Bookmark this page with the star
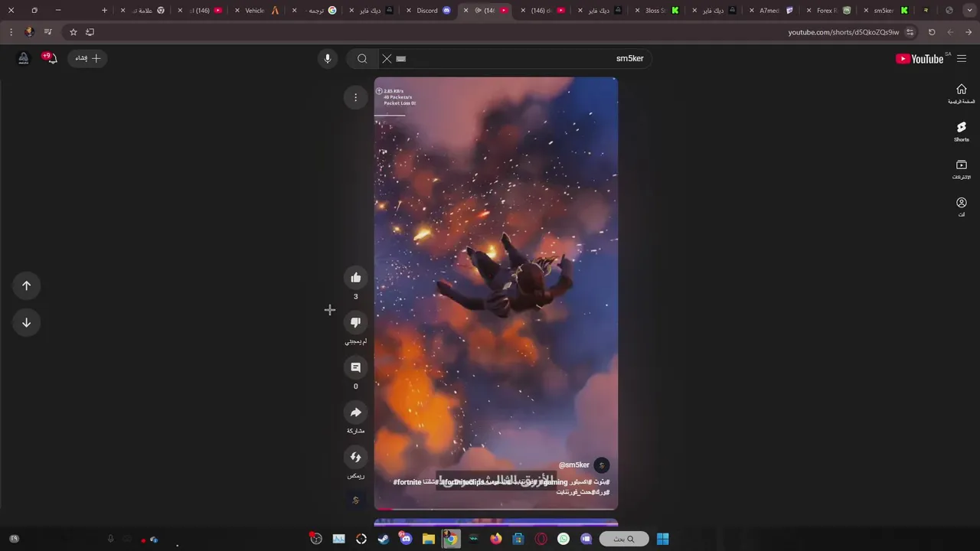The width and height of the screenshot is (980, 551). [x=73, y=32]
